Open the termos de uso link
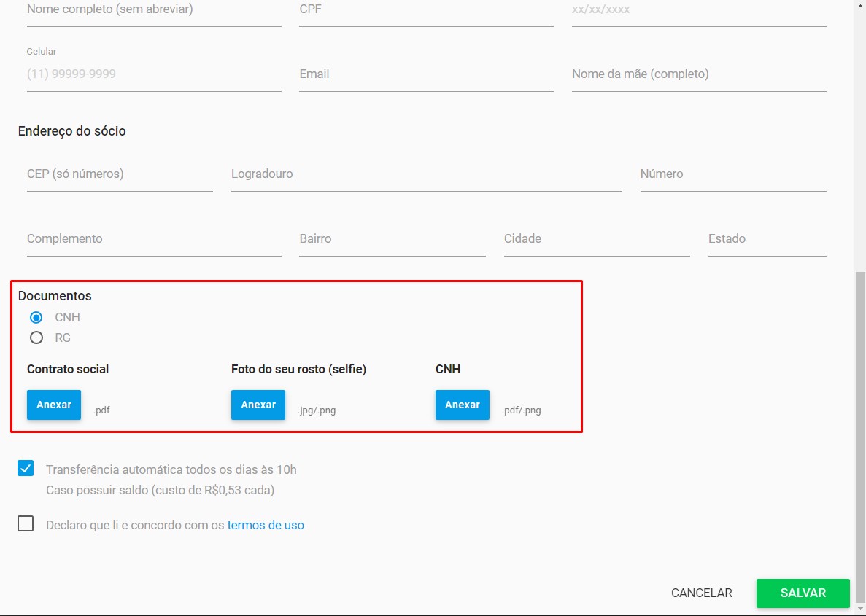 click(x=266, y=525)
